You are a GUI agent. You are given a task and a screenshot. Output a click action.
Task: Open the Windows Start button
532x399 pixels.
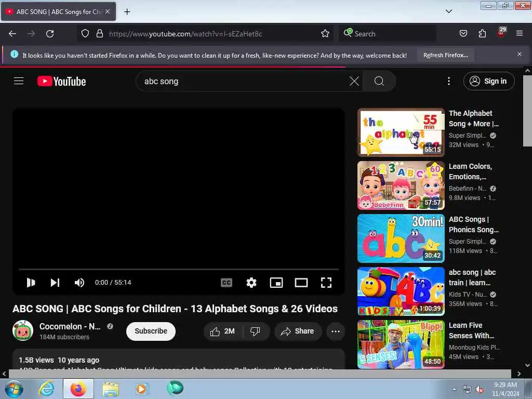point(14,389)
